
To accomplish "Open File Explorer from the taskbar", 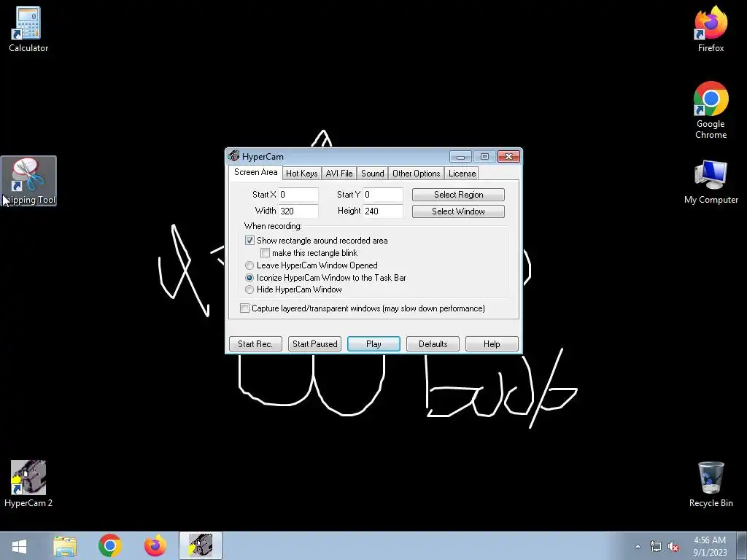I will [65, 545].
